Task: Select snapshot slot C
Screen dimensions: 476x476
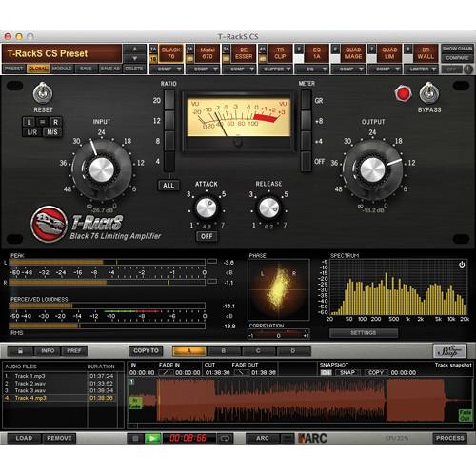Action: pyautogui.click(x=258, y=351)
